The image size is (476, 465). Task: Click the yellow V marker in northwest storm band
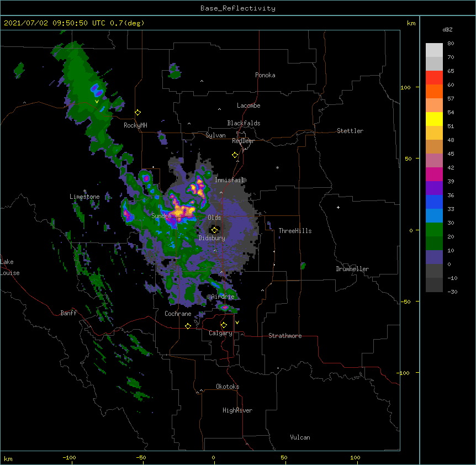(97, 102)
